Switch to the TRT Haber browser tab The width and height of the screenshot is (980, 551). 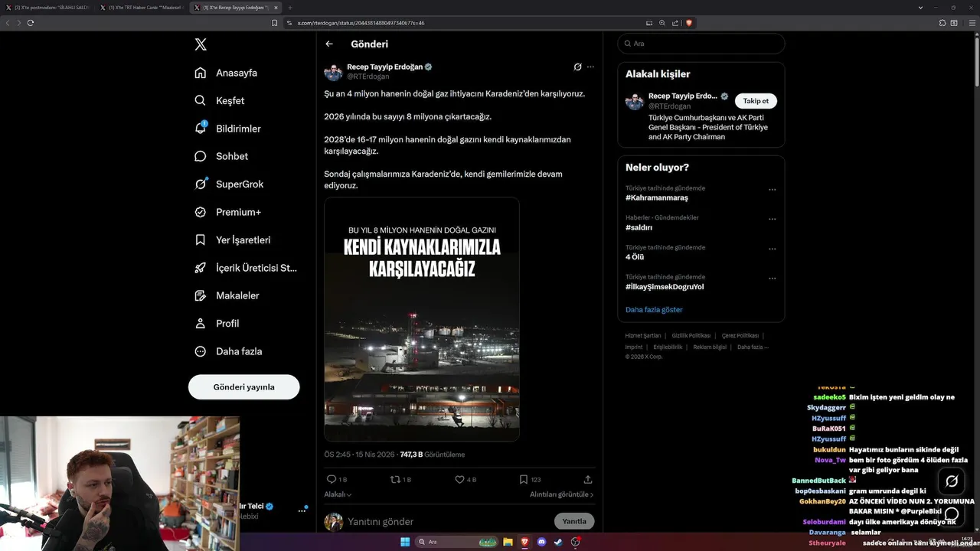pos(142,8)
